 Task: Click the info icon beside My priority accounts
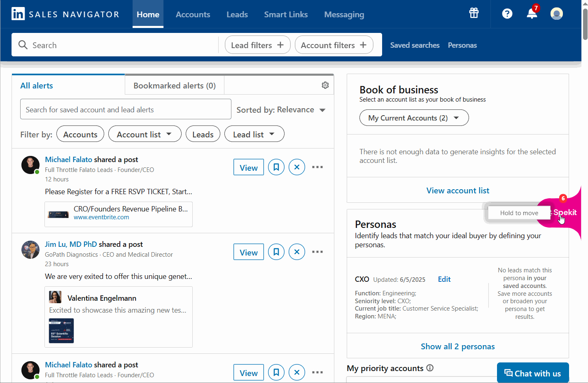click(430, 368)
